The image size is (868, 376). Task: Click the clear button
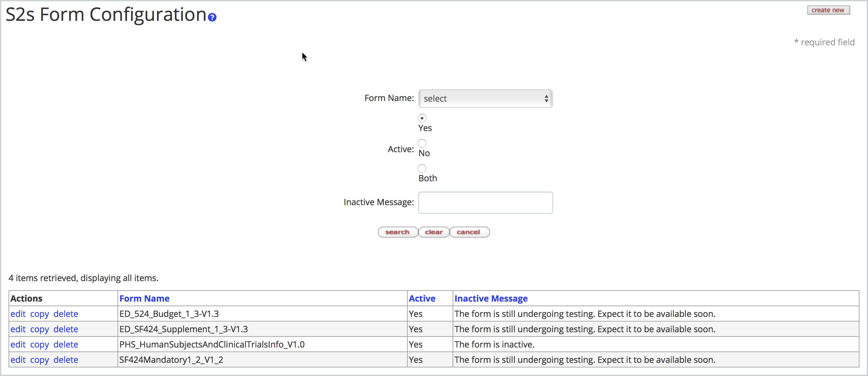click(434, 232)
